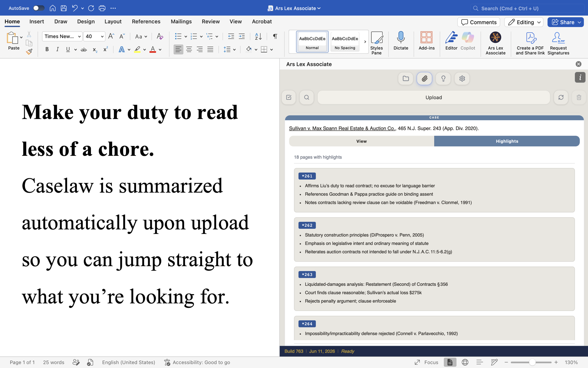Click the Search field in title bar
The image size is (588, 368).
click(527, 8)
